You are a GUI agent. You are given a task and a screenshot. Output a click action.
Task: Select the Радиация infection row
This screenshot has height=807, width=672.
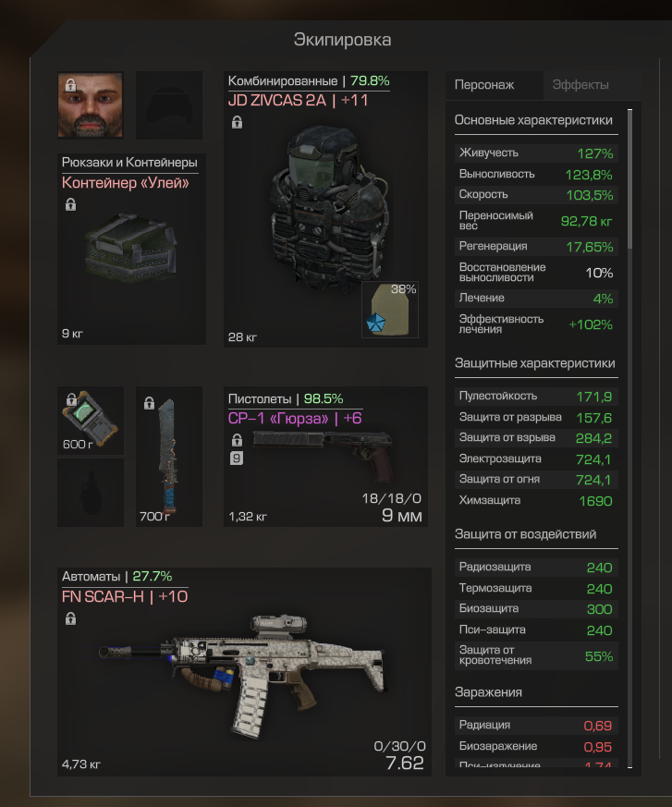536,725
